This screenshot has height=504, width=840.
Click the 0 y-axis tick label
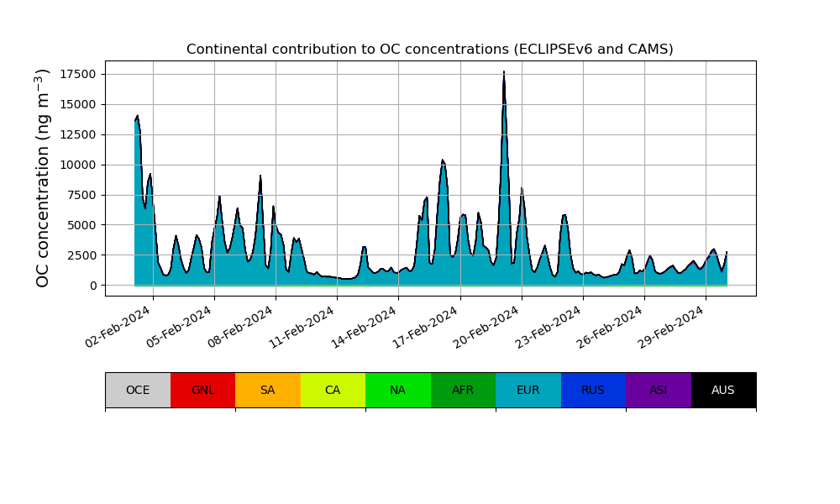click(x=92, y=286)
